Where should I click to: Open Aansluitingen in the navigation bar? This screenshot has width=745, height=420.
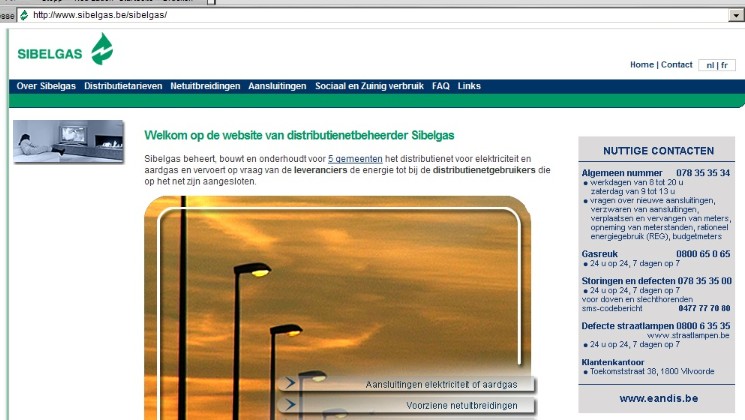[x=277, y=86]
